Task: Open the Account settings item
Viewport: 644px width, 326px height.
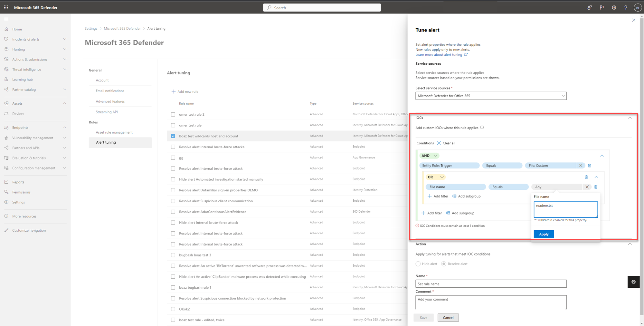Action: (x=102, y=80)
